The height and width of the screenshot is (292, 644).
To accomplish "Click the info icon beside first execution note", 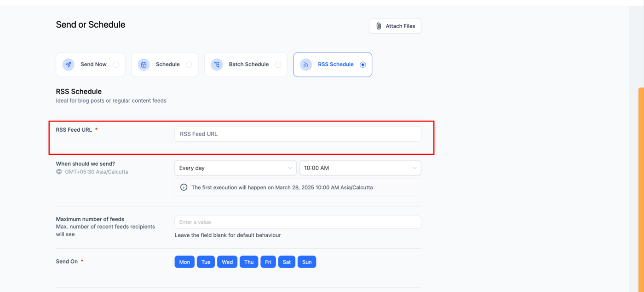I will point(184,187).
